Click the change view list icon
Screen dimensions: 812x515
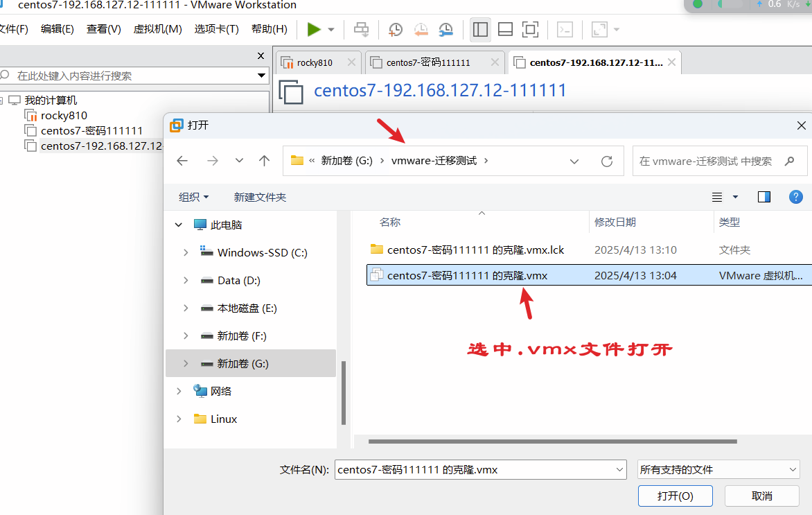coord(716,197)
